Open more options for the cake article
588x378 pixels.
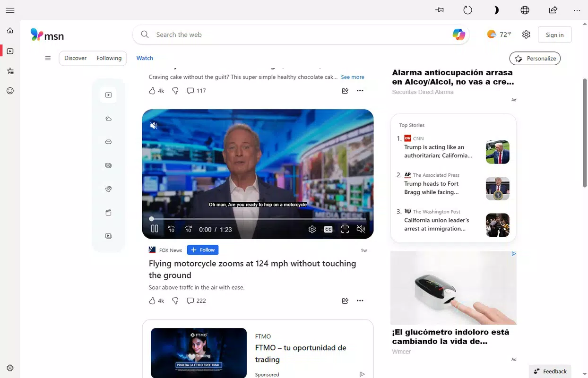(x=360, y=91)
